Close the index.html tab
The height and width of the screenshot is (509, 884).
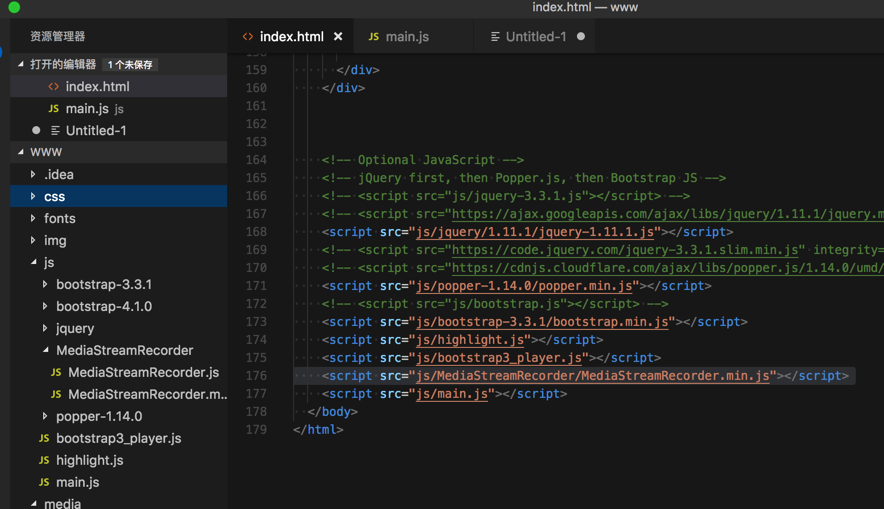338,37
